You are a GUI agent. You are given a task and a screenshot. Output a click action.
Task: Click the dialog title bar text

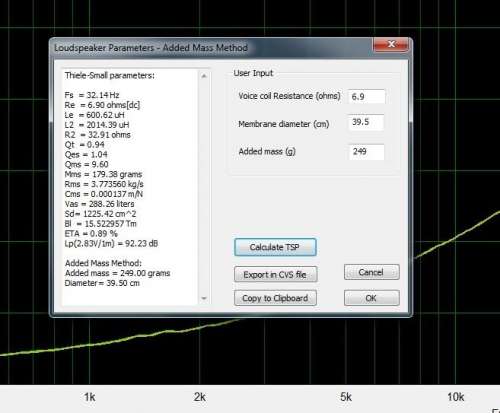point(151,48)
